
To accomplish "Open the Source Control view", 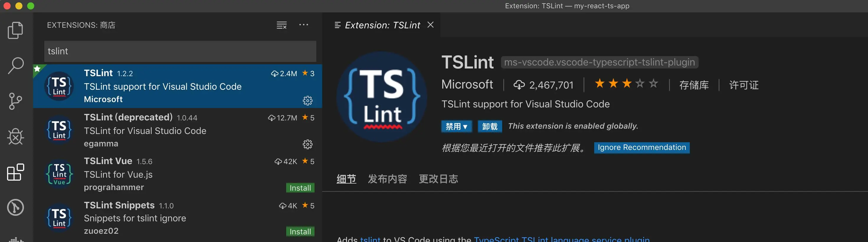I will [x=16, y=101].
